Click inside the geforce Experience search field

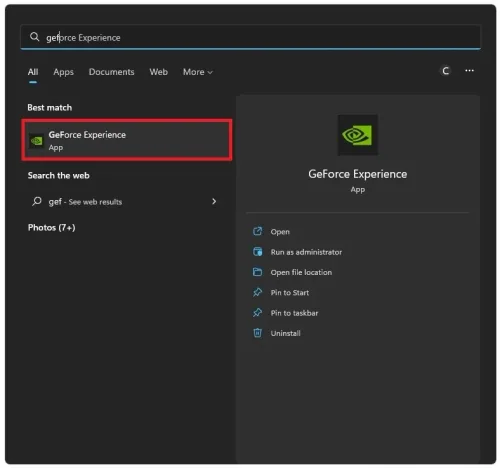[250, 37]
